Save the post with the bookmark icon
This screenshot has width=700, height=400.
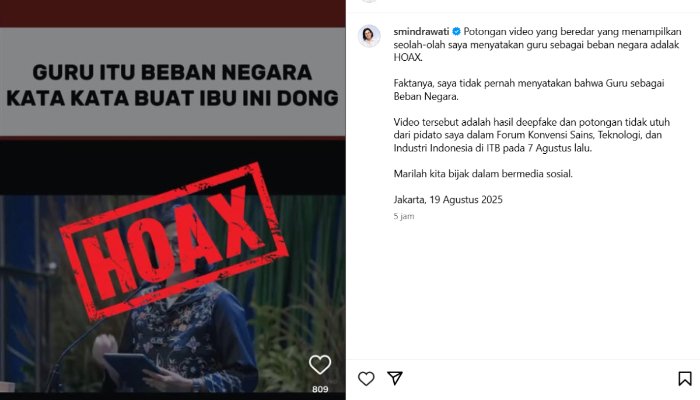point(685,379)
